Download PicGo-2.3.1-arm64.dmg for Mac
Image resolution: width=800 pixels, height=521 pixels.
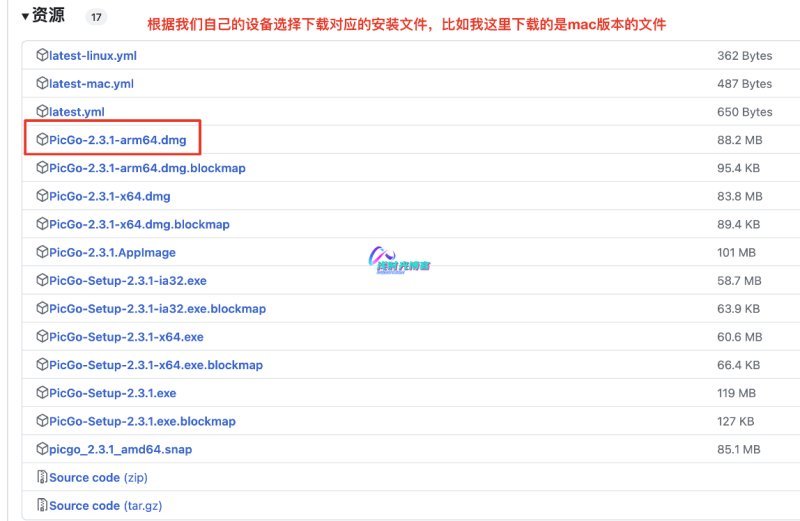[118, 140]
